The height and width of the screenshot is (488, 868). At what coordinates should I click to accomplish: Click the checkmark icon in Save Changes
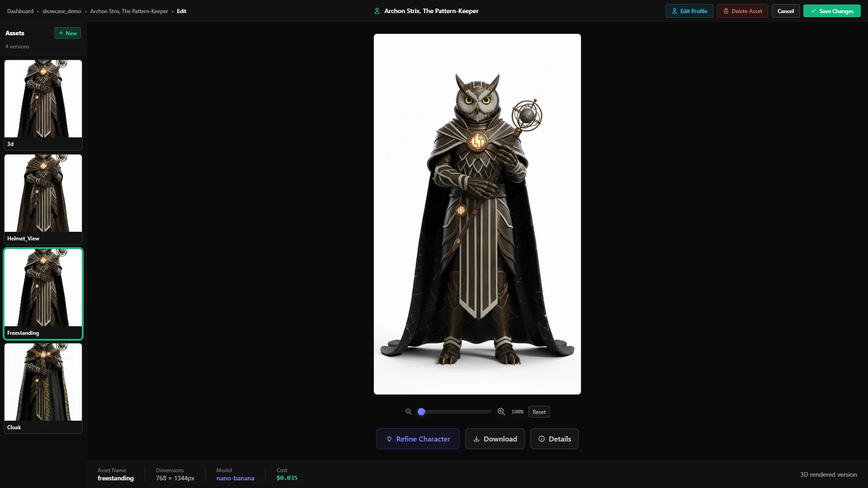pos(813,11)
